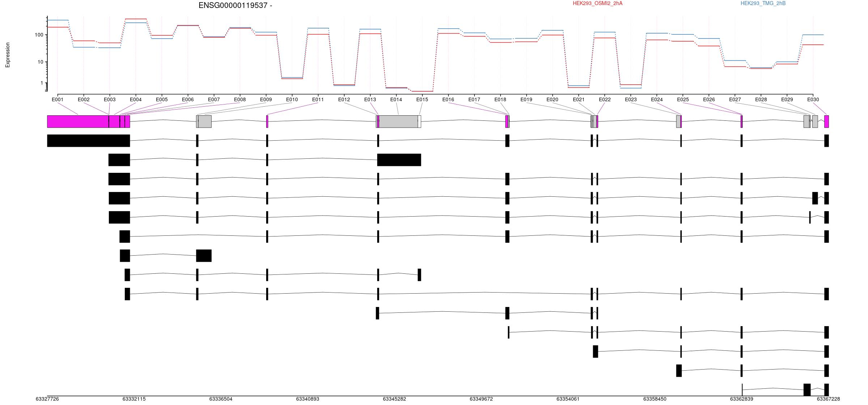Click y-axis tick value 100

(39, 35)
